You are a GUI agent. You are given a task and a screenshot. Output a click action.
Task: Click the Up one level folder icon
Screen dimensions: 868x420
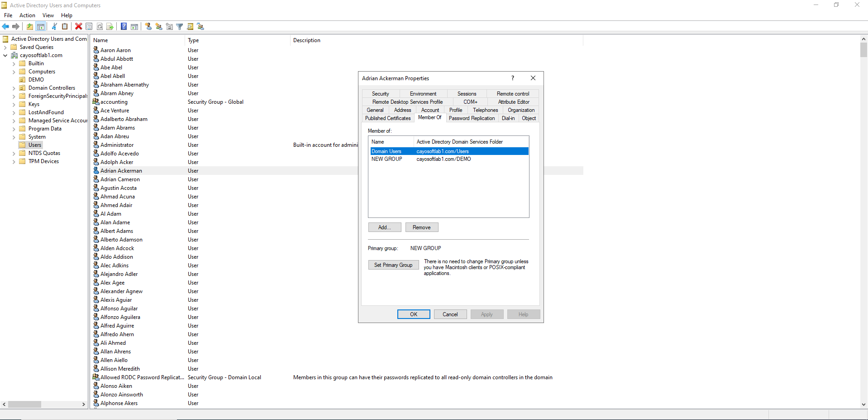(30, 26)
